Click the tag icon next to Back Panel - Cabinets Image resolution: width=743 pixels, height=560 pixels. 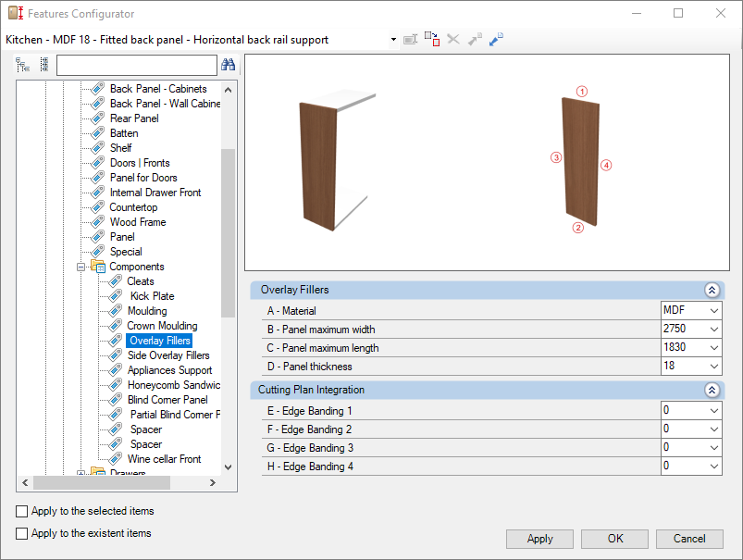[97, 89]
